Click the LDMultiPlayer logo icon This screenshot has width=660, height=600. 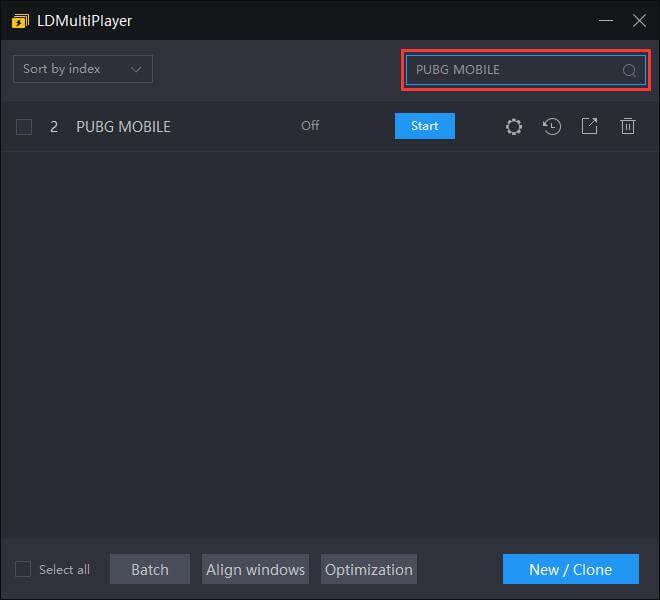pos(20,21)
